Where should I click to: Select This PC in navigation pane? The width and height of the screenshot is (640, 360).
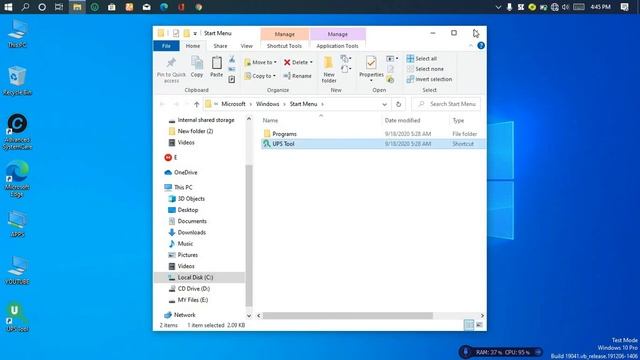(183, 187)
